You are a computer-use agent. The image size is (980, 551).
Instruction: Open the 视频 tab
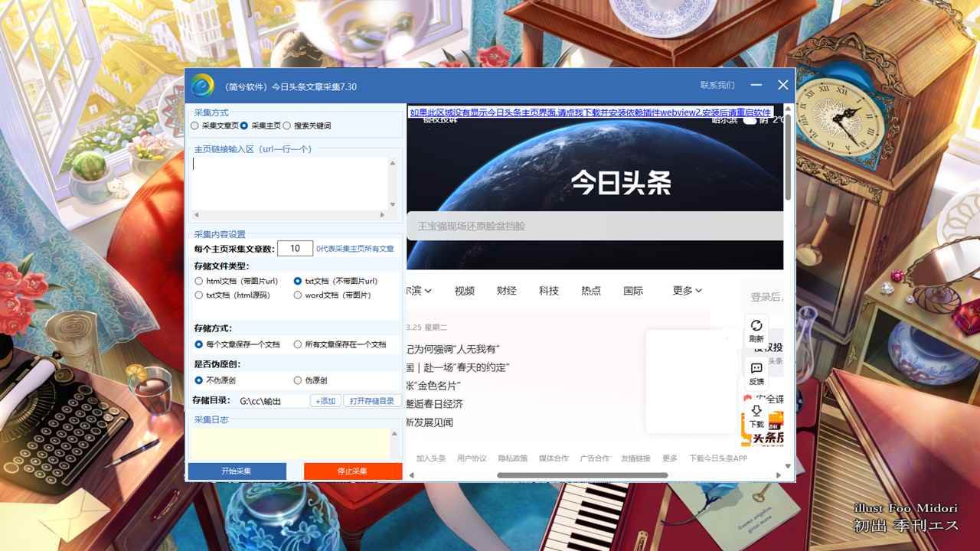pos(464,291)
